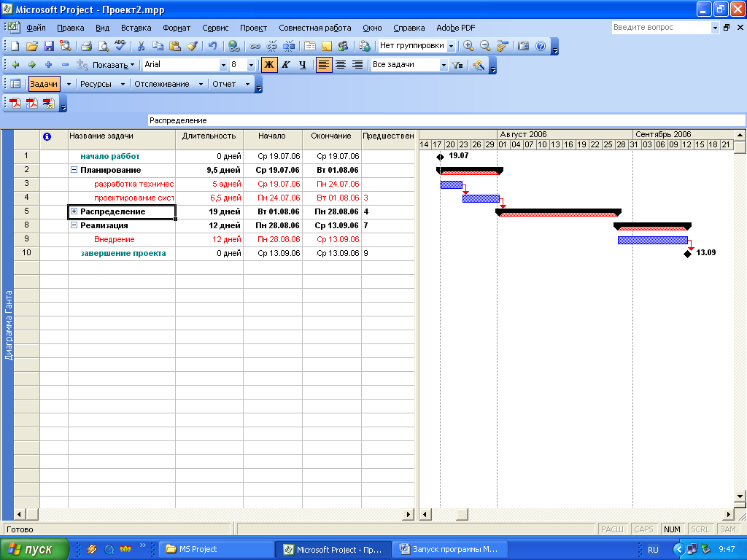747x560 pixels.
Task: Collapse the Реализация summary task
Action: click(74, 225)
